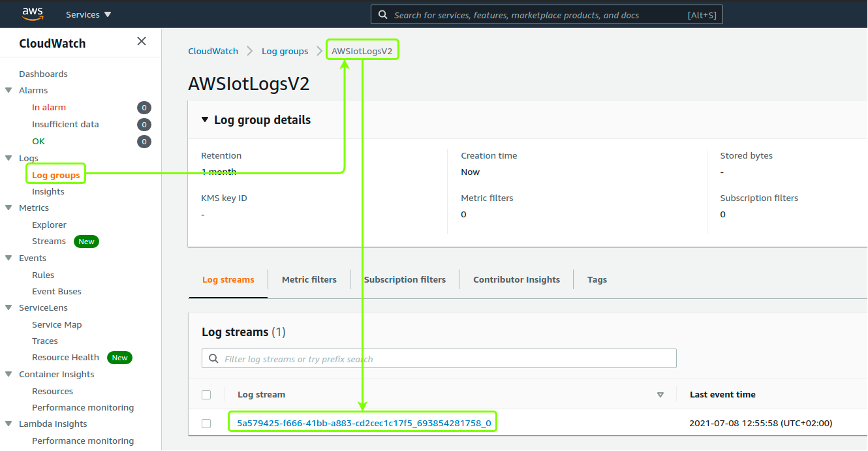Click the Creation time value Now
The width and height of the screenshot is (868, 451).
[470, 172]
